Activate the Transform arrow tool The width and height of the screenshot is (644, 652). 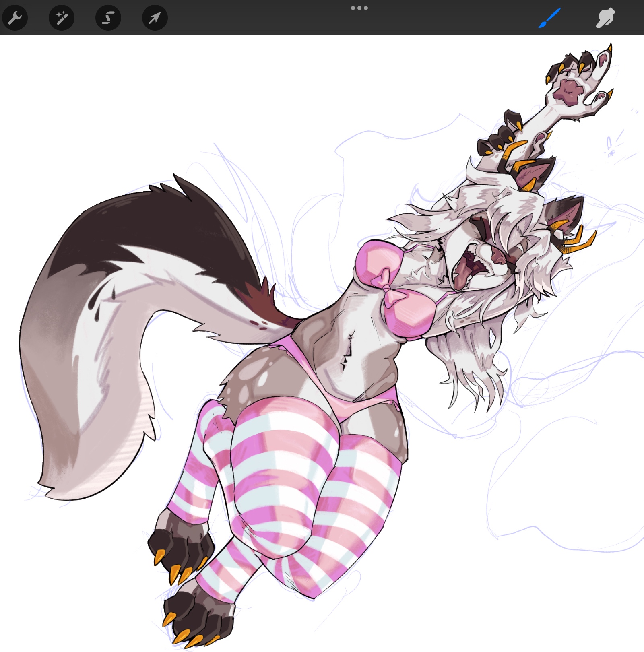[x=155, y=18]
